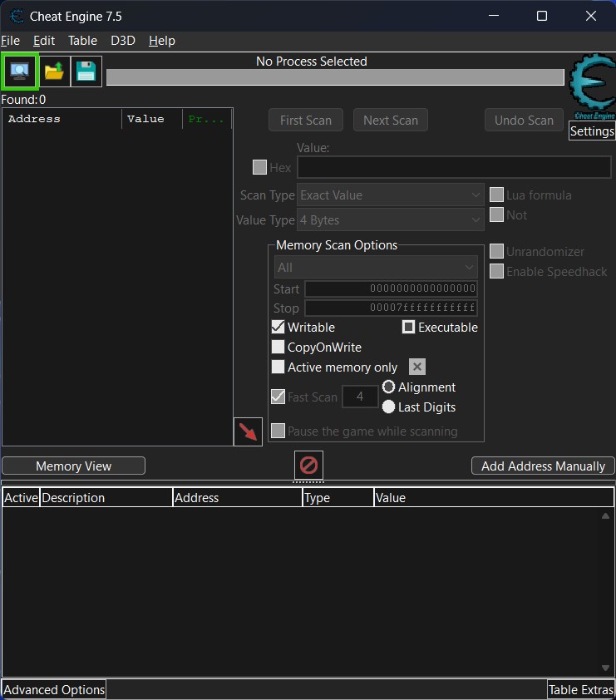This screenshot has width=616, height=700.
Task: Open Advanced Options
Action: click(54, 690)
